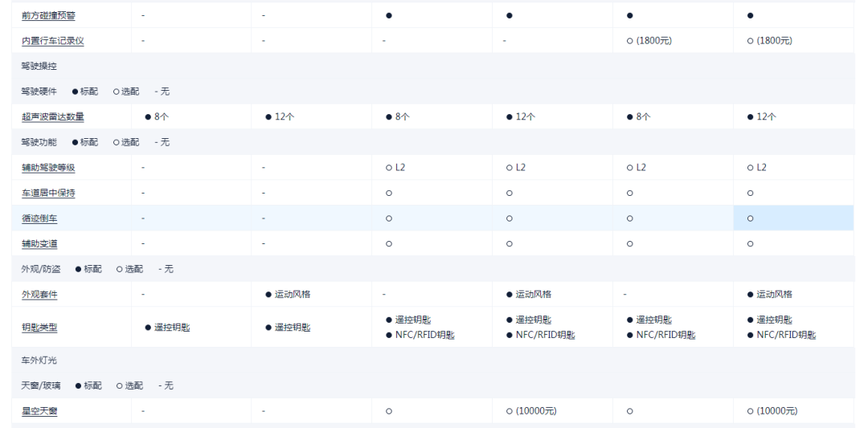Open the 辅助驾驶等级 explanation link
868x428 pixels.
pos(48,168)
